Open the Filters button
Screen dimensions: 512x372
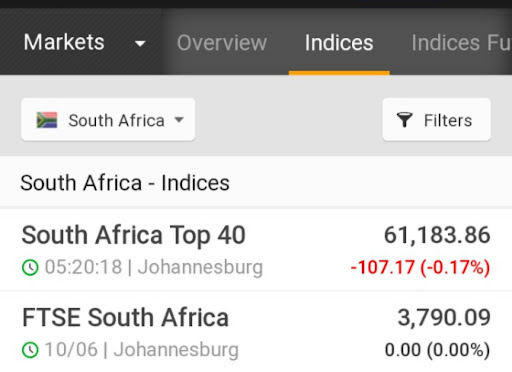pos(436,120)
